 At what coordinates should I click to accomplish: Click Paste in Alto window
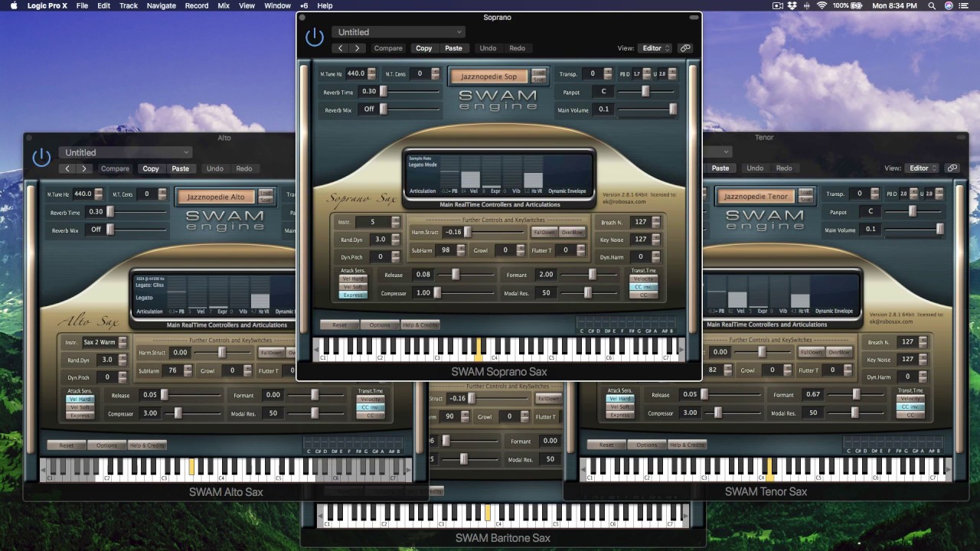pyautogui.click(x=181, y=169)
